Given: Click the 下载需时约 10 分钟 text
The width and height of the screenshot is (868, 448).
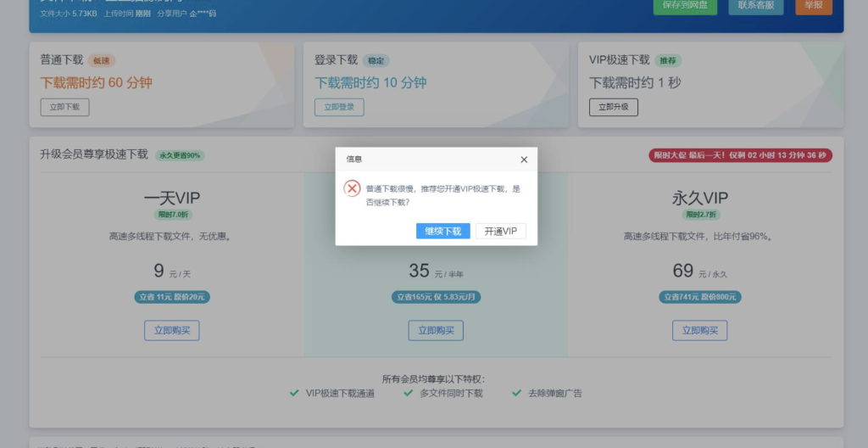Looking at the screenshot, I should pos(371,82).
